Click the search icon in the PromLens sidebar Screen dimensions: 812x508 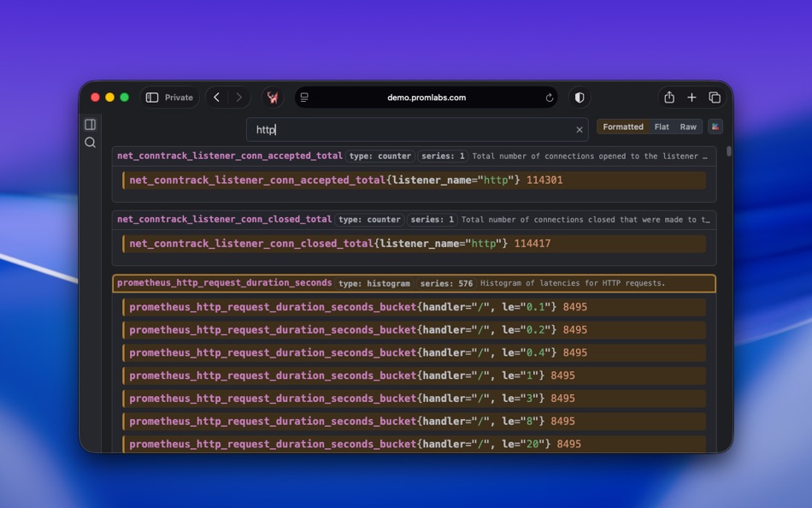click(90, 142)
